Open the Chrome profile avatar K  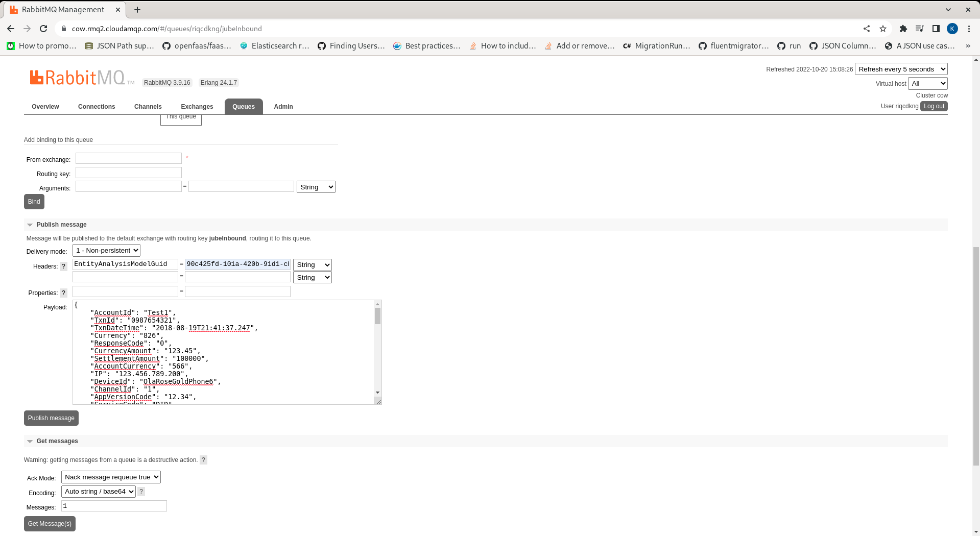pyautogui.click(x=952, y=29)
